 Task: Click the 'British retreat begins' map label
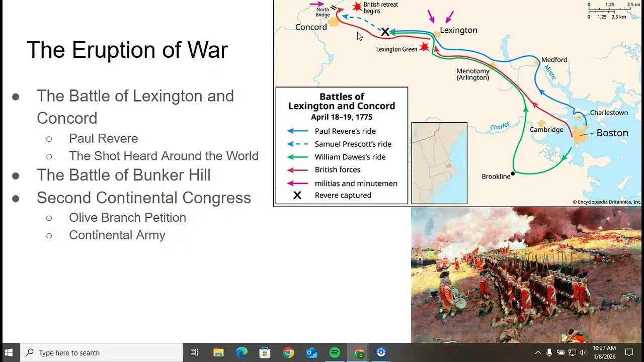(x=381, y=8)
